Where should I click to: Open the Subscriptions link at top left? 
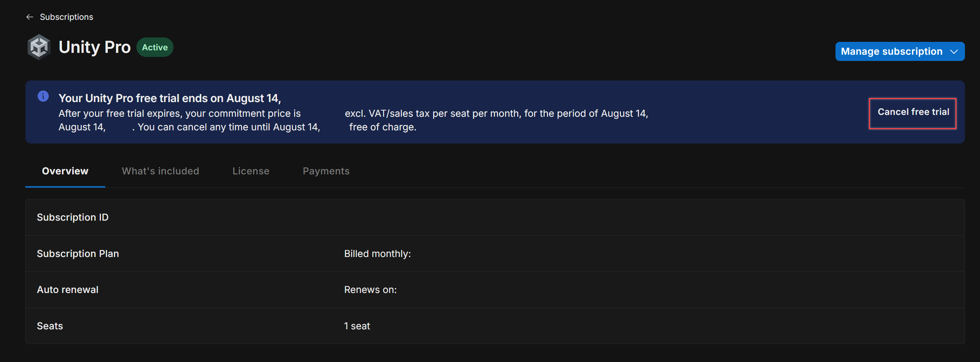click(67, 17)
